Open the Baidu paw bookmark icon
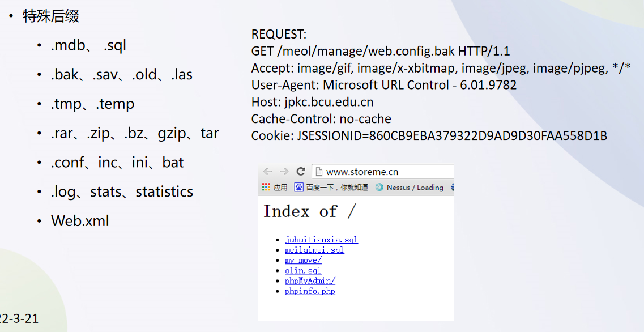Image resolution: width=644 pixels, height=332 pixels. tap(298, 188)
